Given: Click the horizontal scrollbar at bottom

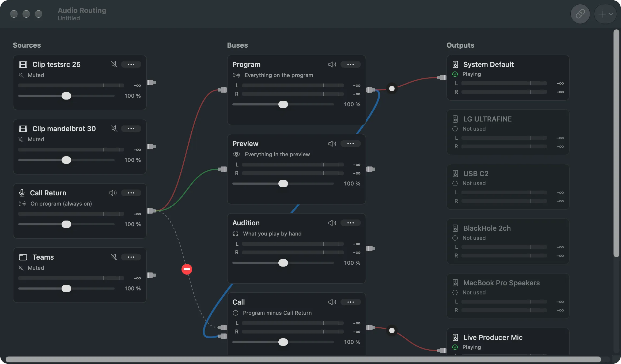Looking at the screenshot, I should click(303, 359).
